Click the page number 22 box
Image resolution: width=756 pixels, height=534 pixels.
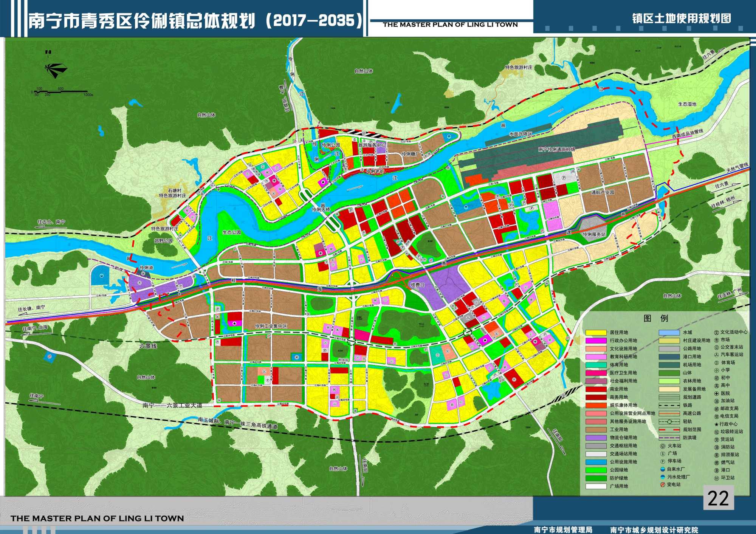coord(718,498)
